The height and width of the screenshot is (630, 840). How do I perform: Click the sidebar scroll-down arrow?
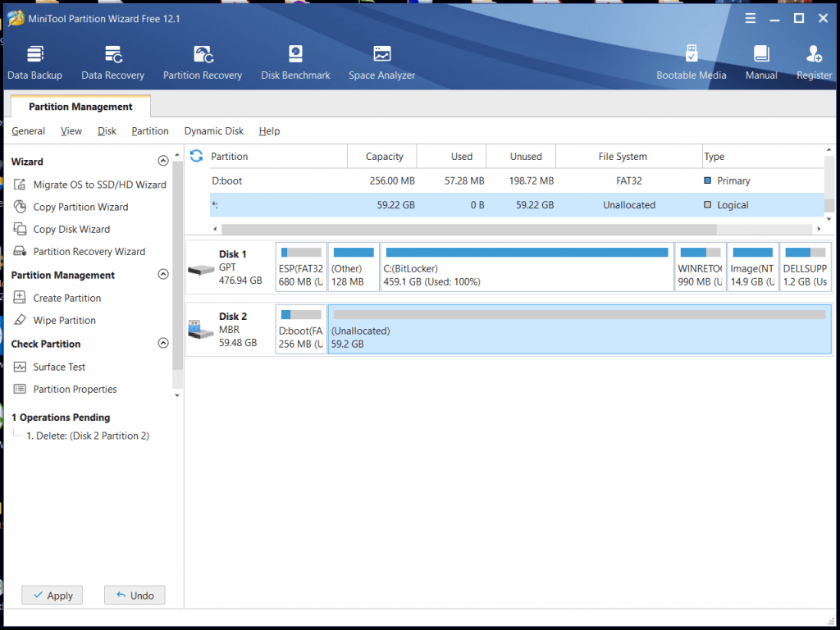pyautogui.click(x=177, y=395)
